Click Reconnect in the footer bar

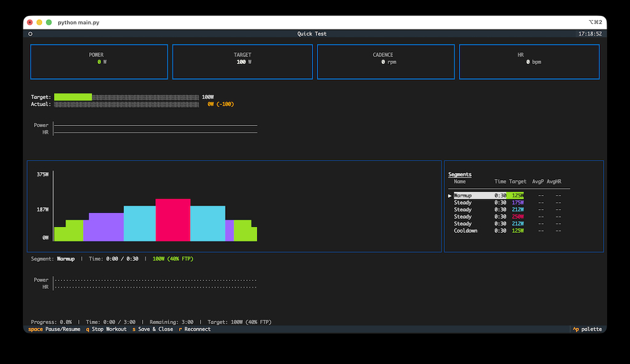(194, 330)
